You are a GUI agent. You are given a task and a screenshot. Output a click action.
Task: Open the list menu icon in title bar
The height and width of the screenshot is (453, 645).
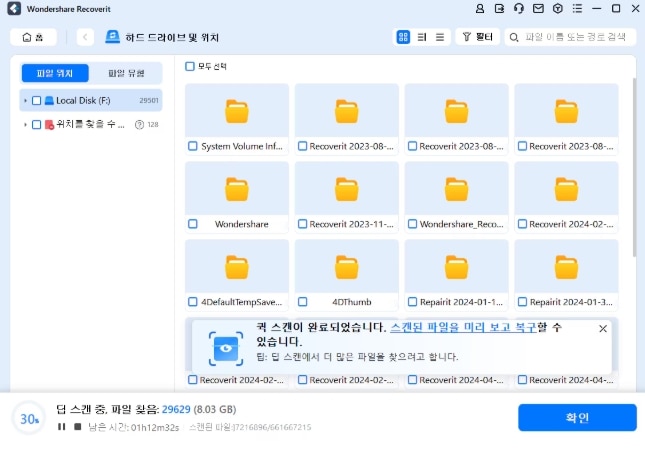[578, 9]
